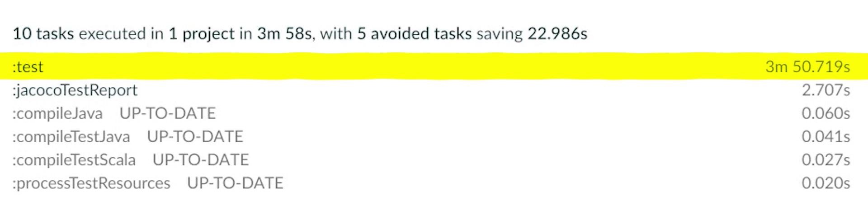Click the "22.986s" saved time value

557,34
